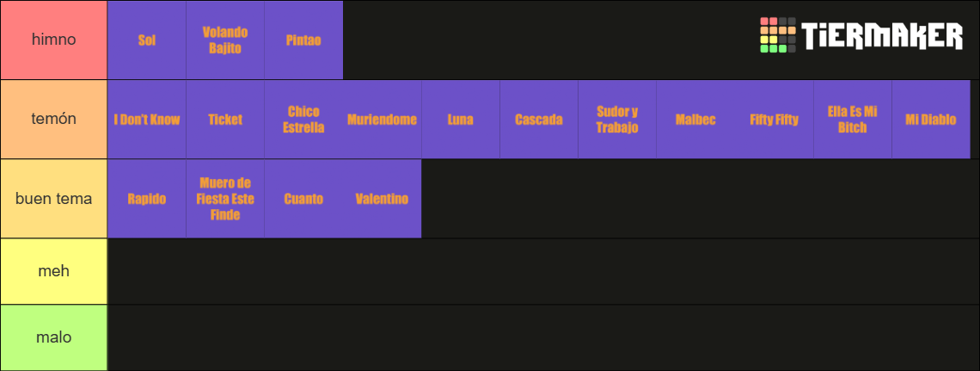980x371 pixels.
Task: Click the Mi Diablo tile
Action: point(931,120)
